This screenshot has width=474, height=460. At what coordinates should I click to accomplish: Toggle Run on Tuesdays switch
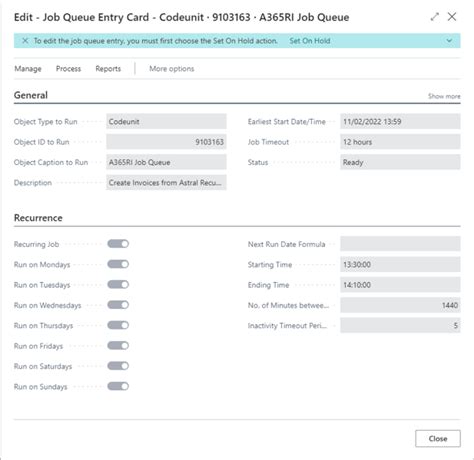[118, 285]
